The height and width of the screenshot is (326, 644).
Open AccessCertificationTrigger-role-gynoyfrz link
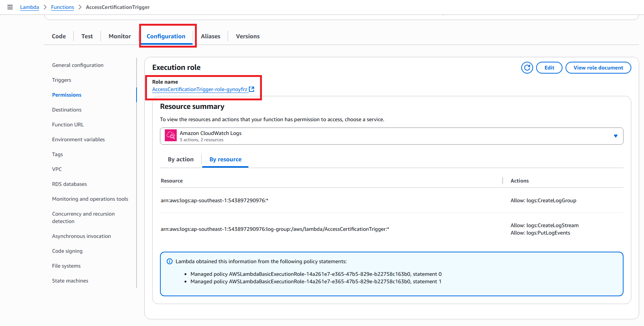(x=199, y=89)
